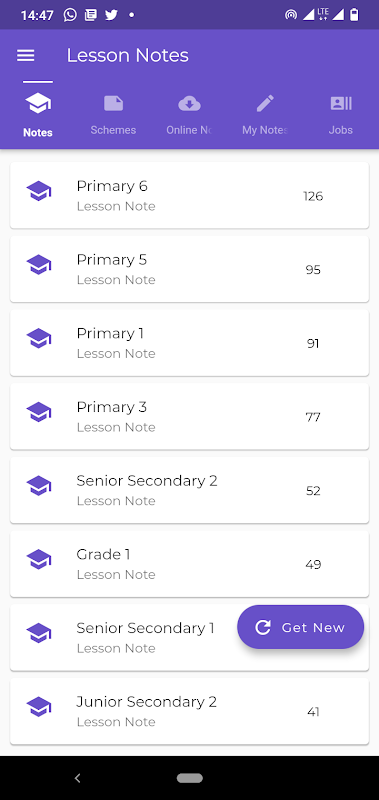Open Primary 5 lesson notes

coord(189,269)
